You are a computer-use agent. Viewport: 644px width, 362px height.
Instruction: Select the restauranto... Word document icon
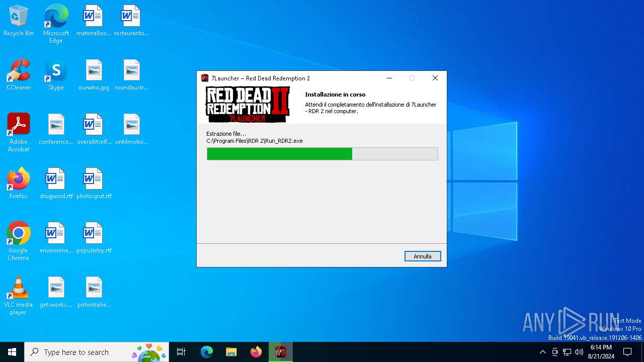click(131, 21)
